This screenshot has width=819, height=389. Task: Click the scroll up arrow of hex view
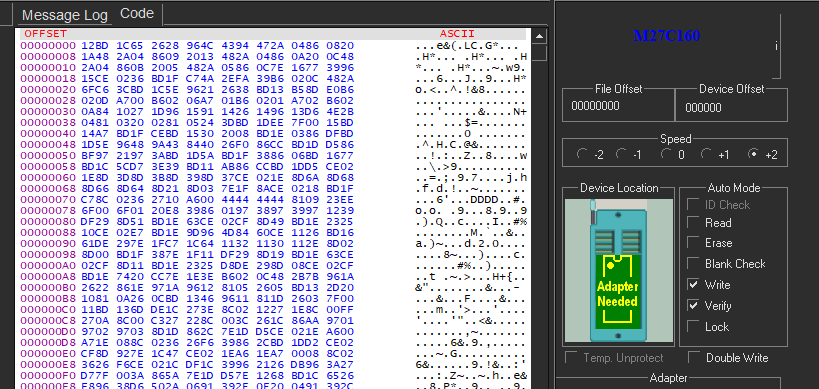point(539,37)
